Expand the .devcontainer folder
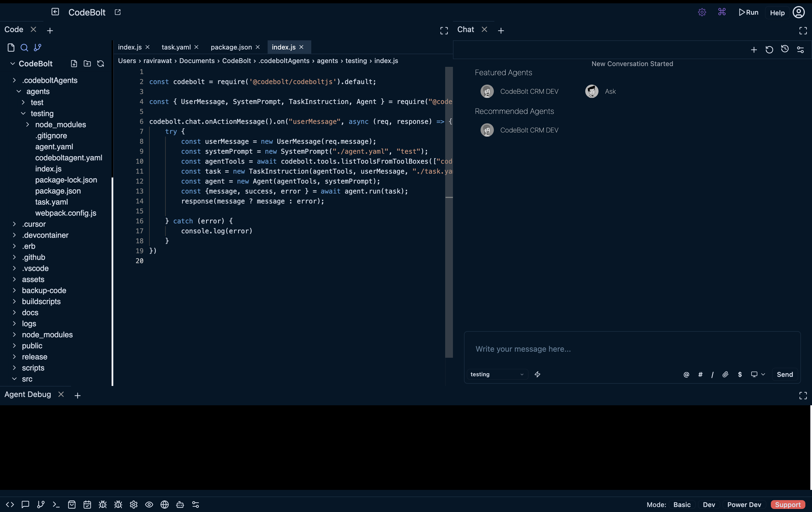The image size is (812, 512). pyautogui.click(x=14, y=235)
